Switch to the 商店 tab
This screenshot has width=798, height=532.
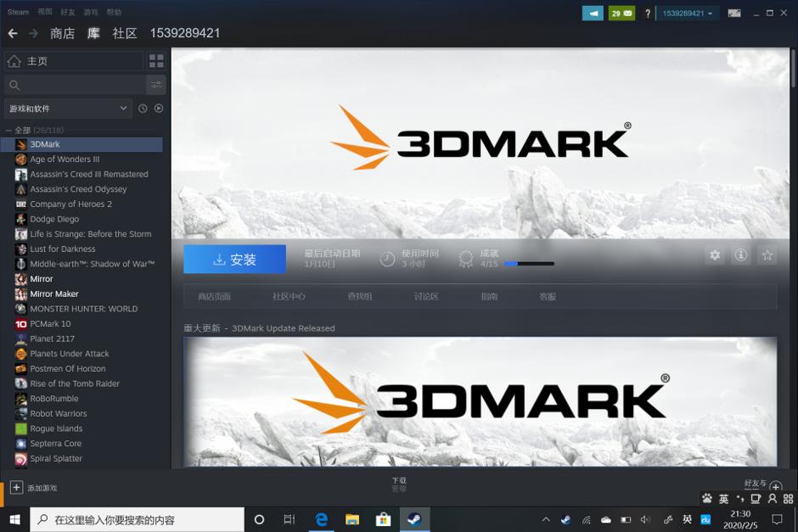pos(62,34)
